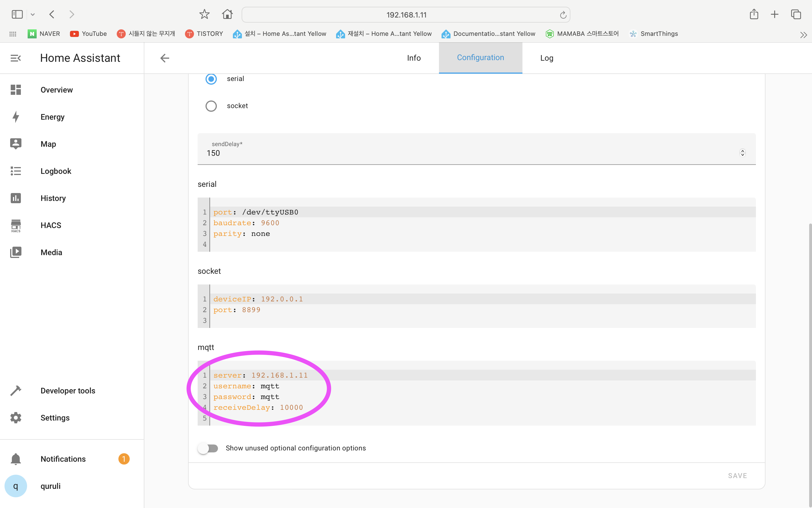Click the sendDelay stepper arrows
812x508 pixels.
[x=743, y=153]
